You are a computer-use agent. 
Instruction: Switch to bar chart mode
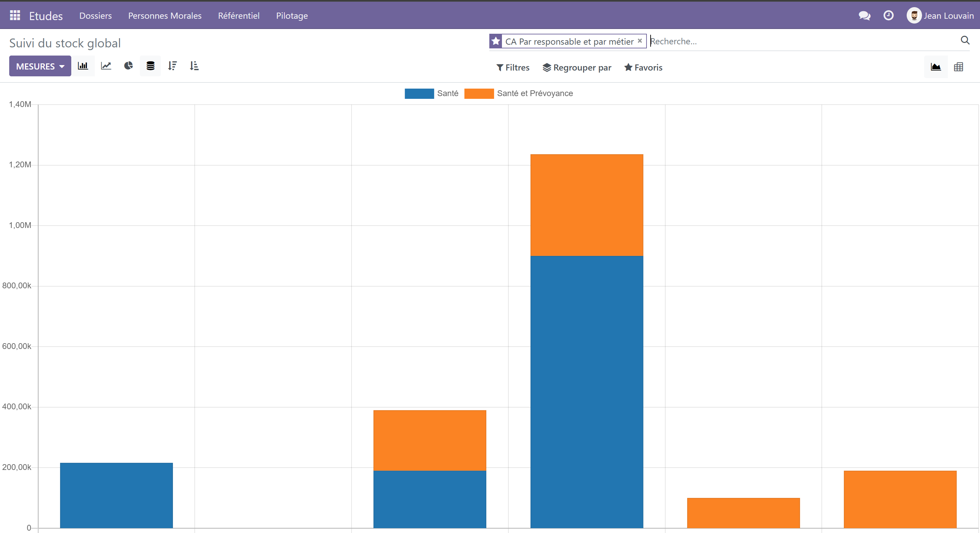pyautogui.click(x=83, y=66)
